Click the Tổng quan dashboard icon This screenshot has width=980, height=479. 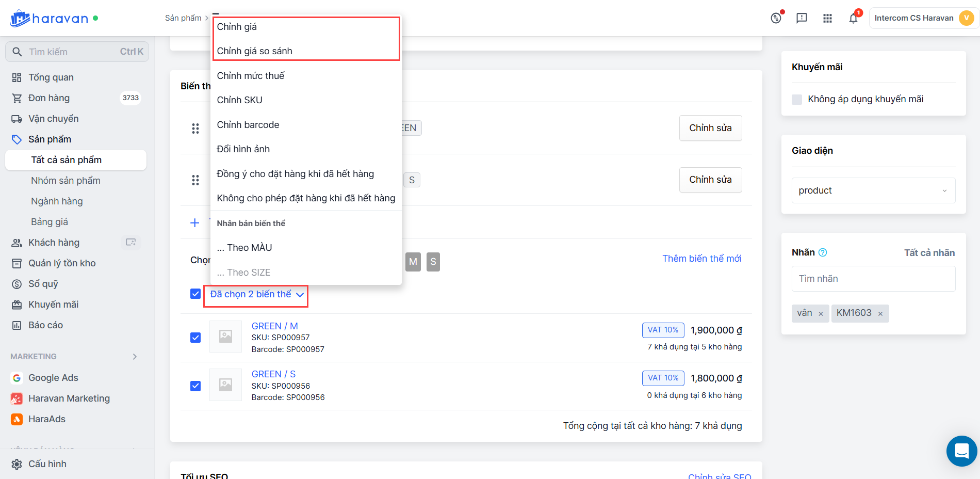(x=17, y=77)
